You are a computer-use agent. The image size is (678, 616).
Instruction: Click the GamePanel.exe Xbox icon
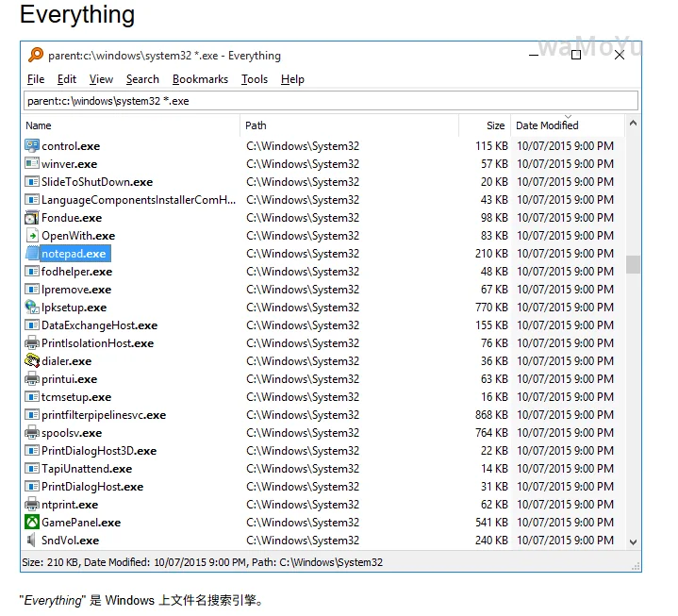click(32, 523)
